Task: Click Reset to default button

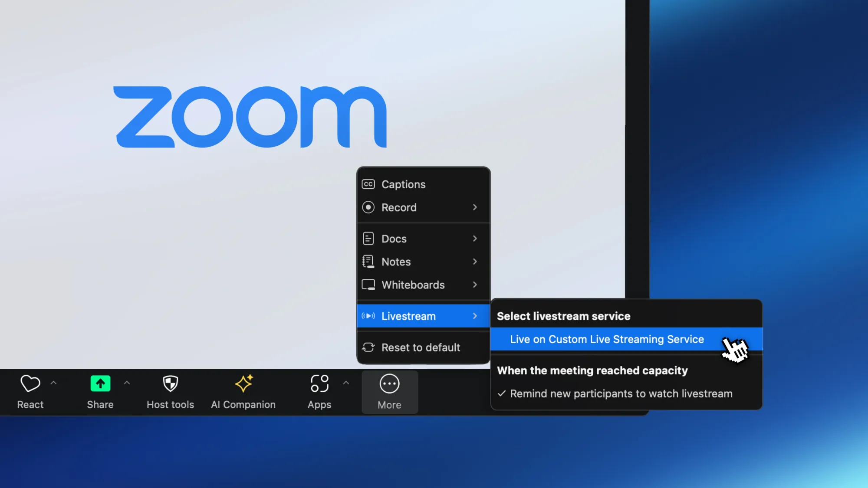Action: click(x=420, y=347)
